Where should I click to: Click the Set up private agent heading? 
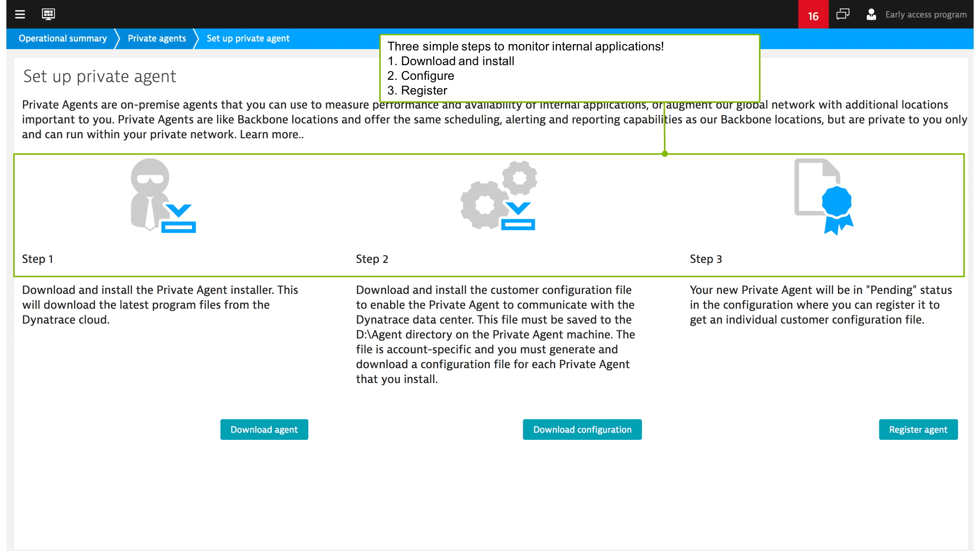[99, 76]
